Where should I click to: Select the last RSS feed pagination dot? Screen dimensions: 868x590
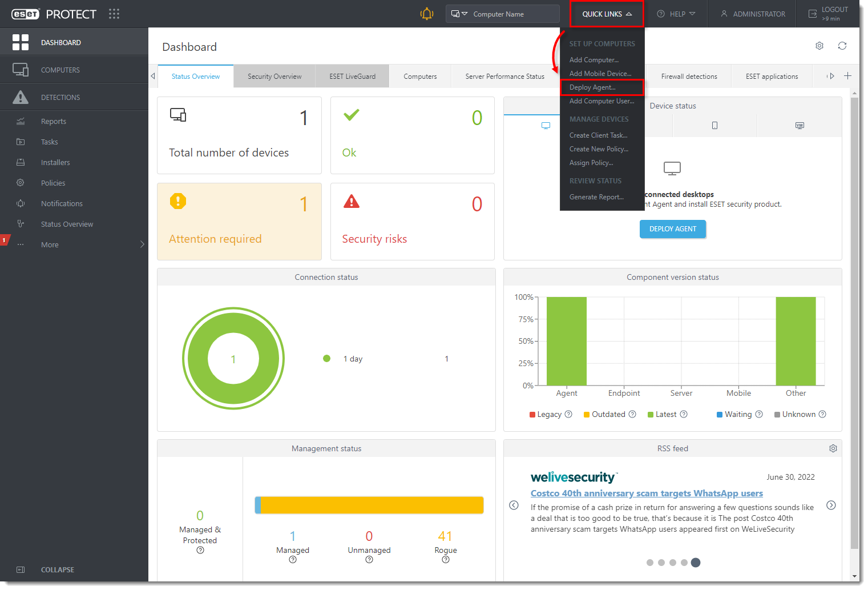(x=696, y=563)
